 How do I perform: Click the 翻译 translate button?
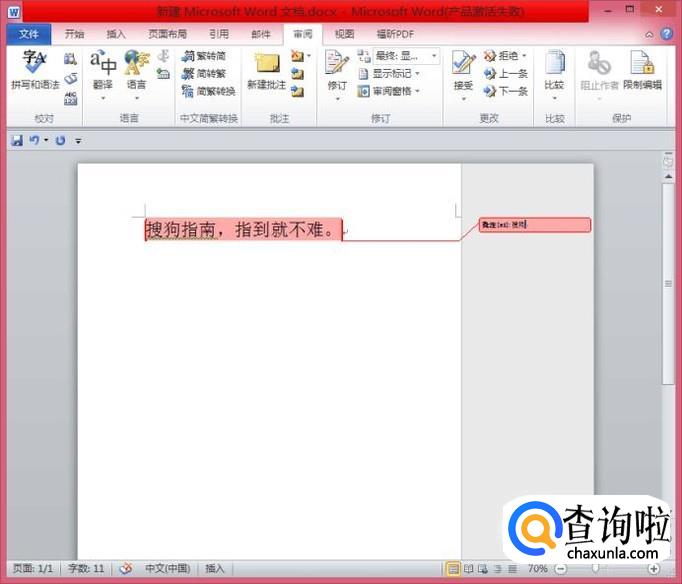[x=103, y=70]
